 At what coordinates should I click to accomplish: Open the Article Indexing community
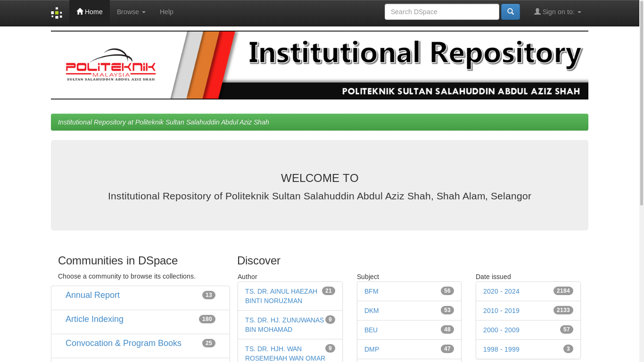(x=94, y=319)
